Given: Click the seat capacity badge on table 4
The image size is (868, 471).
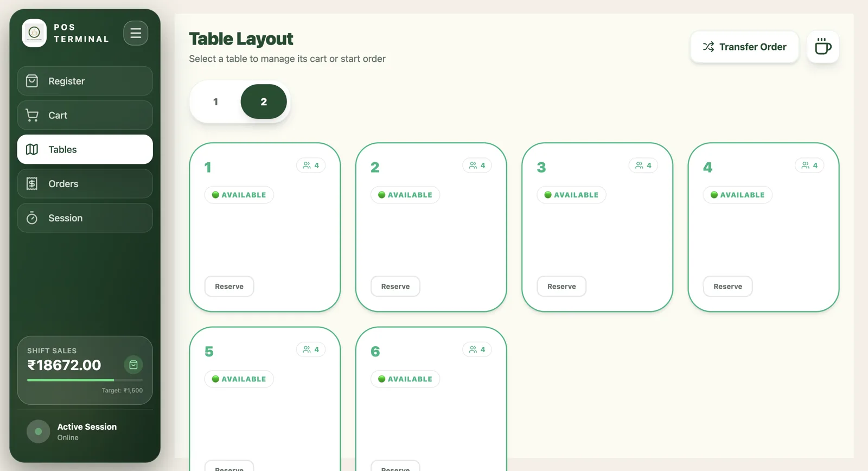Looking at the screenshot, I should [809, 166].
